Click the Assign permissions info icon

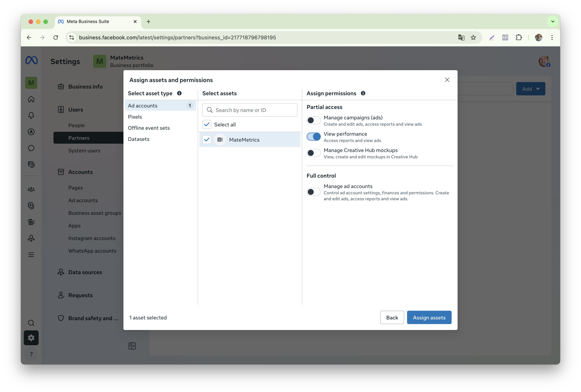(363, 93)
